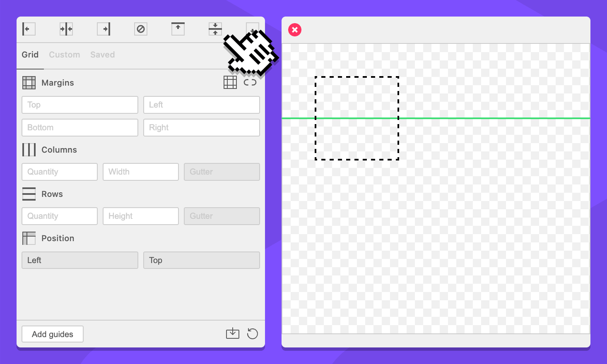Add guide to right edge
This screenshot has height=364, width=607.
point(104,29)
